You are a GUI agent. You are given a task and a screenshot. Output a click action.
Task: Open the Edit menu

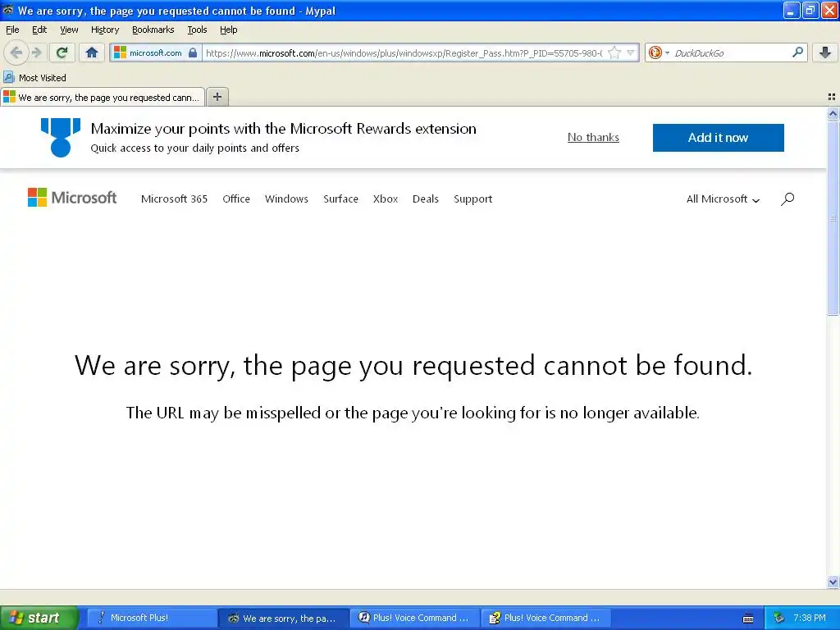coord(39,30)
